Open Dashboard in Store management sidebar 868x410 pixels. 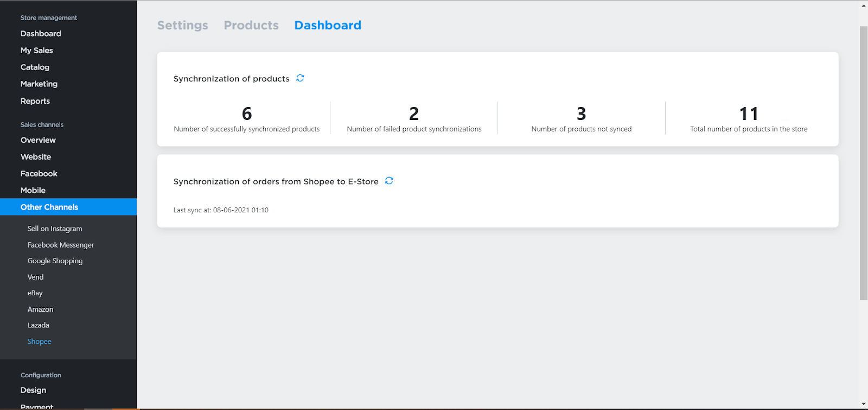(41, 34)
